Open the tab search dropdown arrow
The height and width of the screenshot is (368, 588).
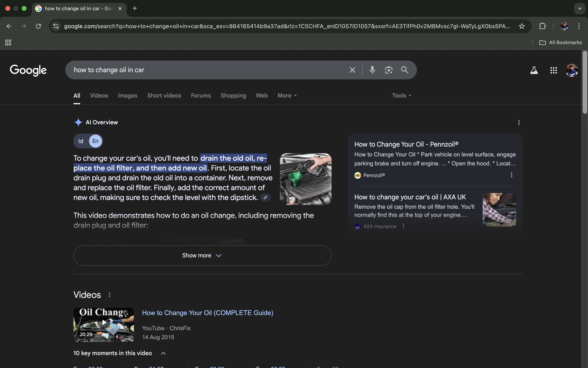[x=580, y=9]
